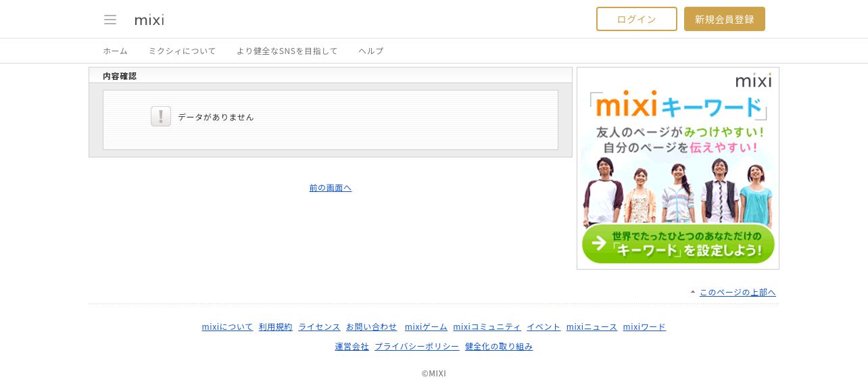
Task: Click the 新規会員登録 button
Action: pyautogui.click(x=725, y=19)
